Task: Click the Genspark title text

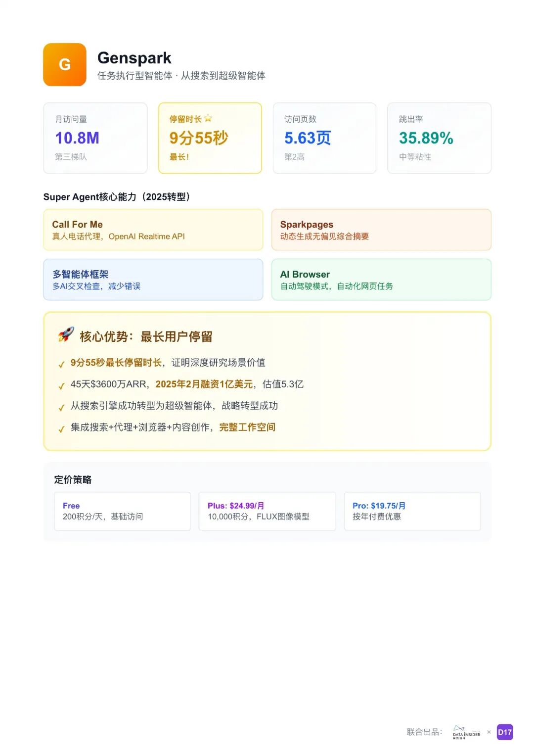Action: tap(134, 58)
